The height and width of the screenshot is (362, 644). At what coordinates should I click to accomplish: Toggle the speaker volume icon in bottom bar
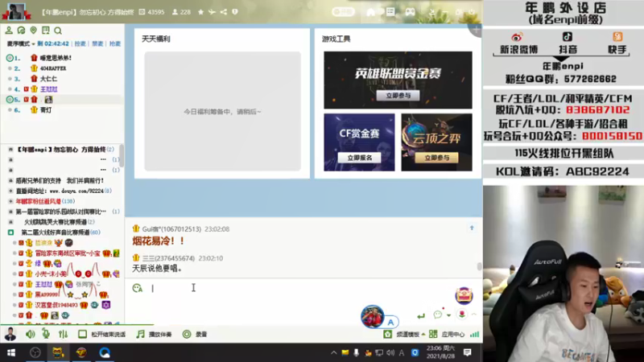[30, 334]
